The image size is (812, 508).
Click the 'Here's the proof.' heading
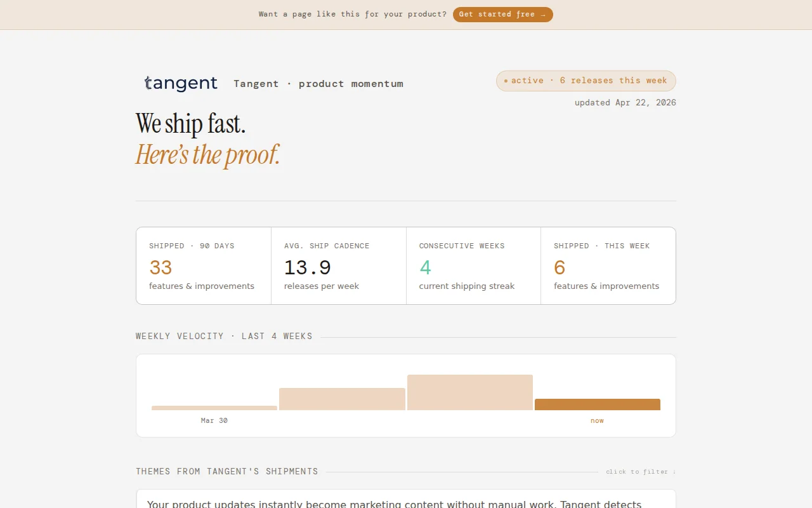coord(207,154)
